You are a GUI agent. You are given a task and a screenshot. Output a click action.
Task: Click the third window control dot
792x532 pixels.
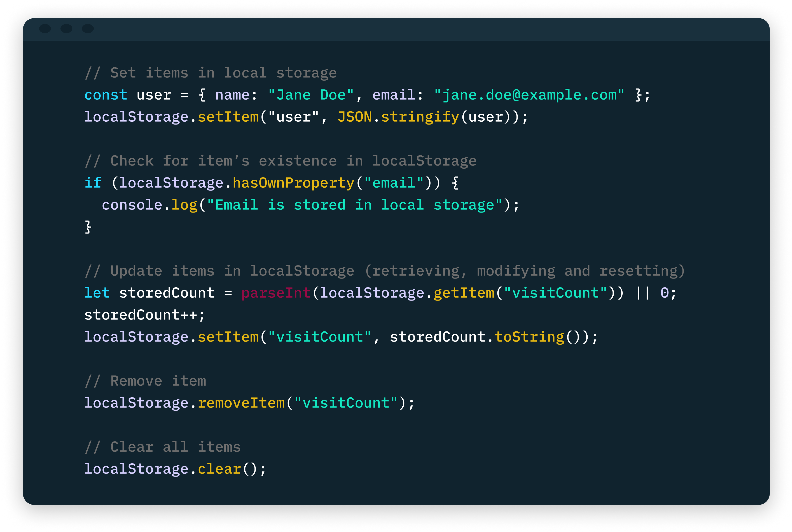[88, 28]
